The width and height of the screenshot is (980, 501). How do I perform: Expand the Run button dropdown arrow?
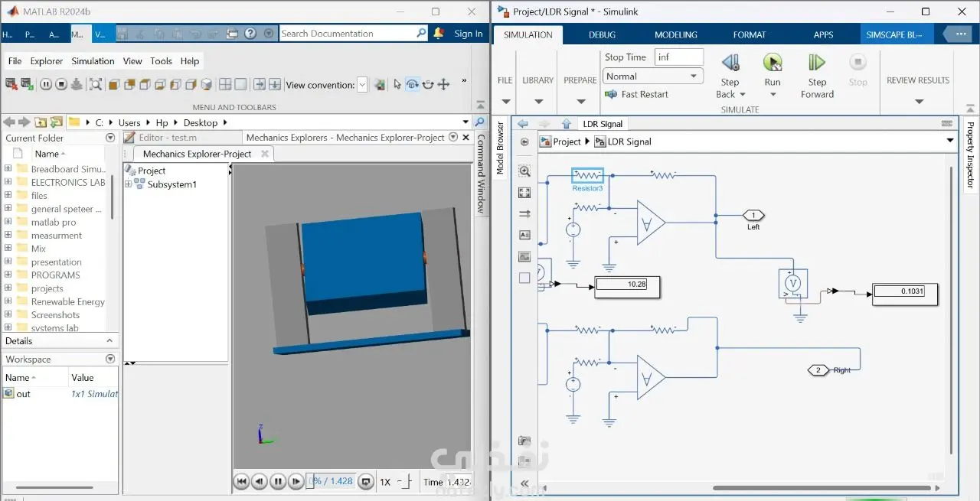point(773,95)
